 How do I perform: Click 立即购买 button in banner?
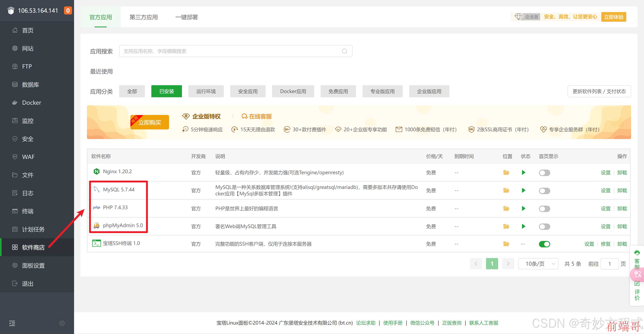(150, 122)
